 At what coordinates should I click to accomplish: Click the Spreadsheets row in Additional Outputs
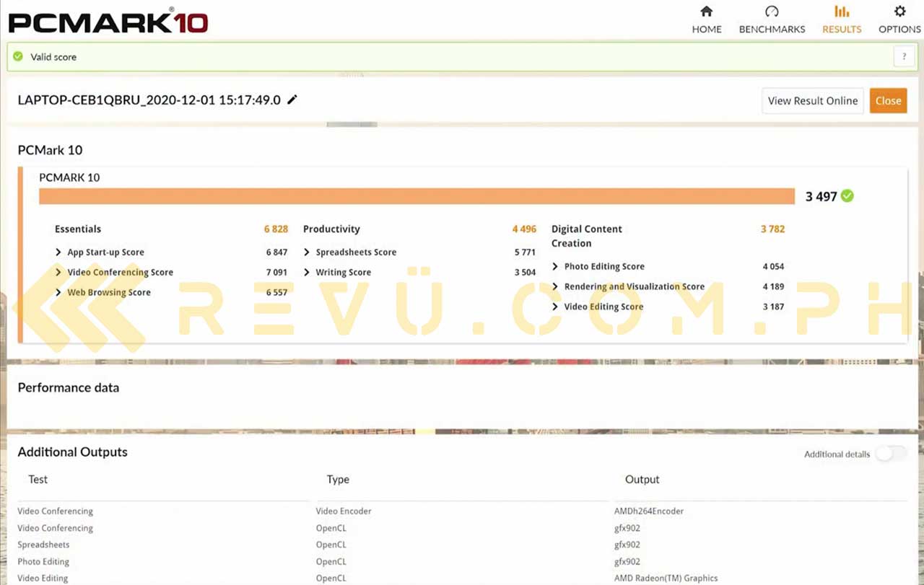(462, 545)
